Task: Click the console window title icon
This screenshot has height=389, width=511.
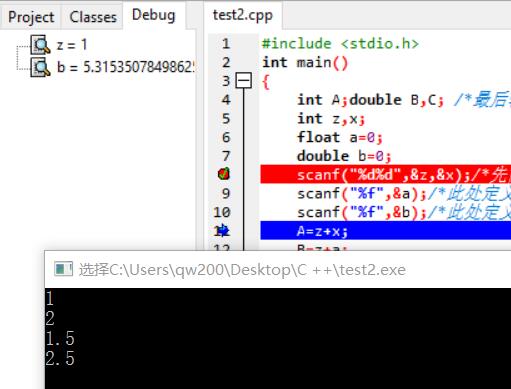Action: pyautogui.click(x=63, y=269)
